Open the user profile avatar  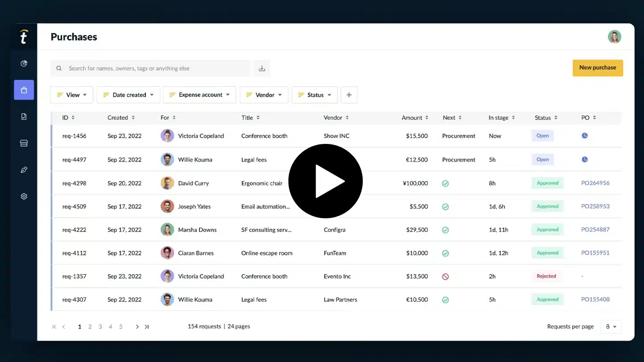tap(614, 37)
